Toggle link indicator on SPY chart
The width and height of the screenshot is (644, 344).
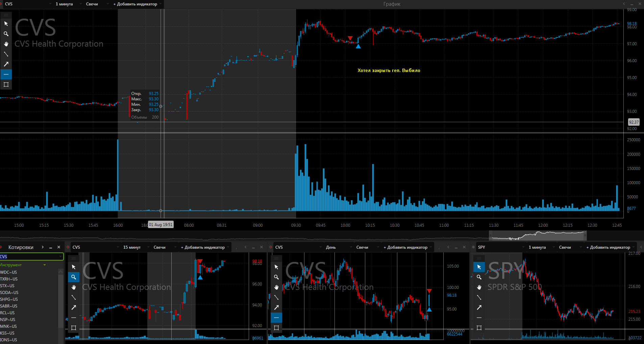(473, 247)
